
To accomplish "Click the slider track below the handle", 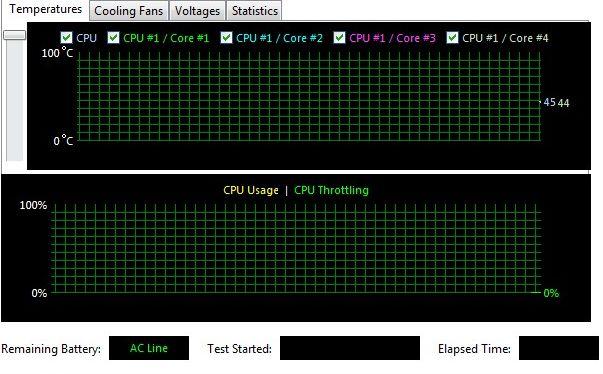I will [15, 101].
